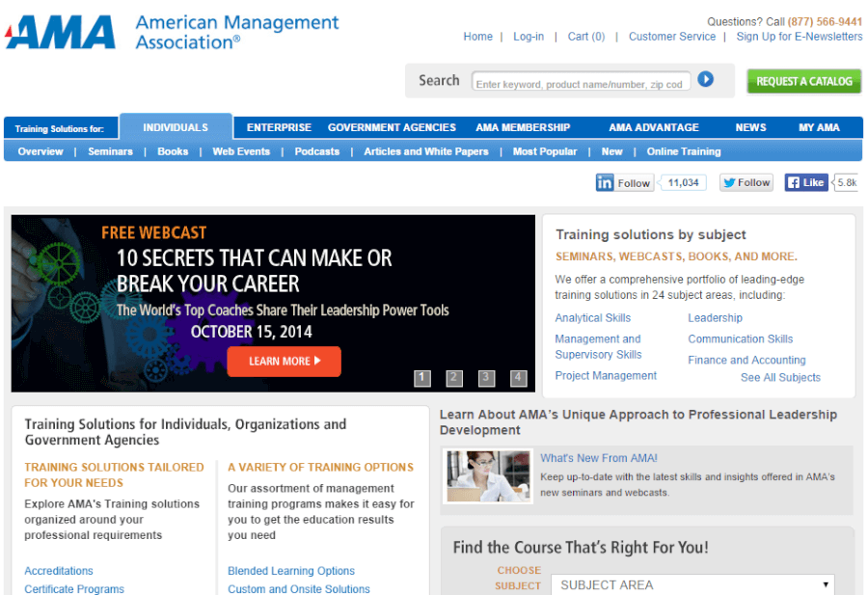Open Project Management subject
868x595 pixels.
[x=606, y=375]
